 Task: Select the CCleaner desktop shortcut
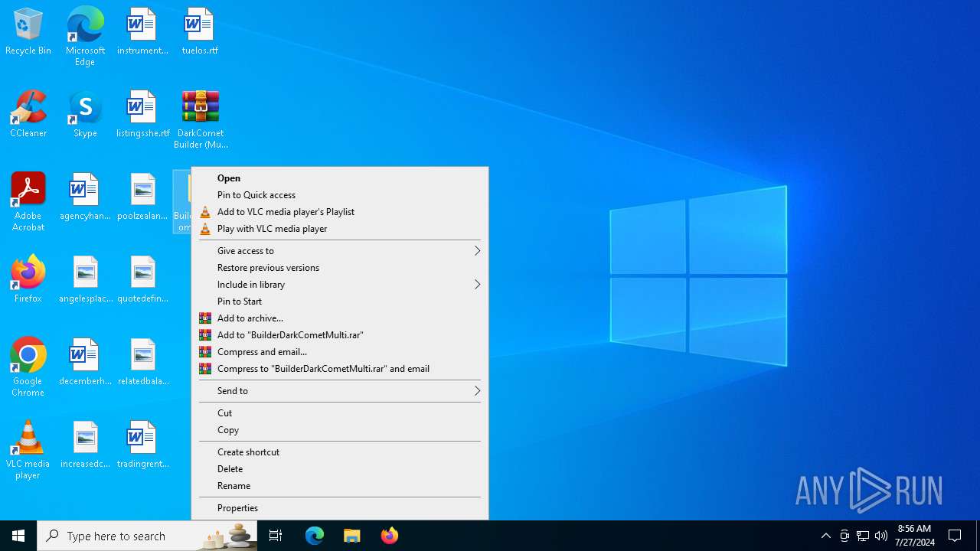(x=28, y=115)
